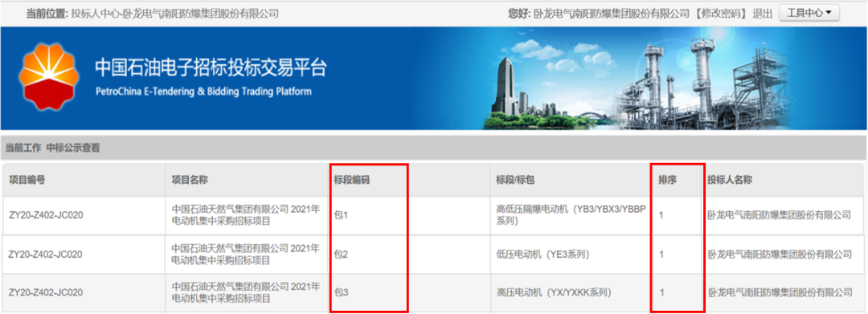Viewport: 868px width, 314px height.
Task: Click the 项目编号 column header
Action: click(x=27, y=180)
